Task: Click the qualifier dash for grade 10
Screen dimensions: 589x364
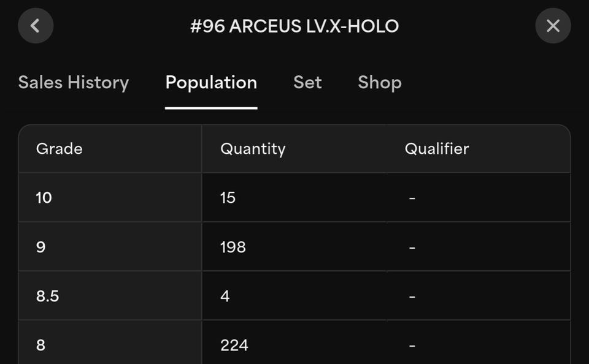Action: coord(412,198)
